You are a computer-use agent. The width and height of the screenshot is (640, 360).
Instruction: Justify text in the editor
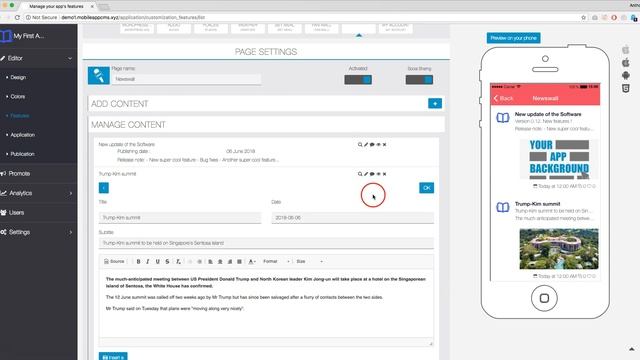click(x=240, y=261)
